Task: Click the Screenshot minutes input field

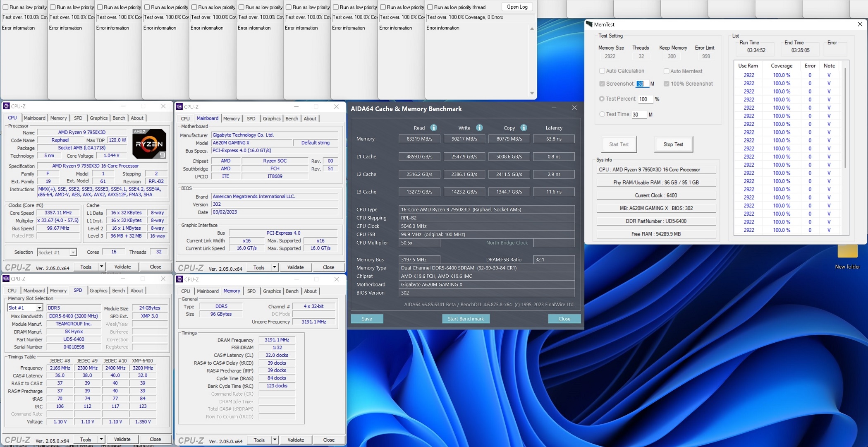Action: (x=642, y=84)
